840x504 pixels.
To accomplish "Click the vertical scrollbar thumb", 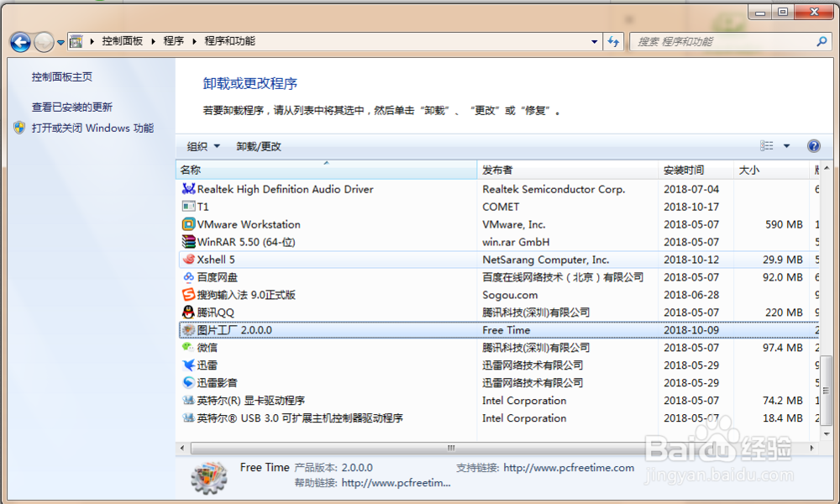I will [827, 390].
